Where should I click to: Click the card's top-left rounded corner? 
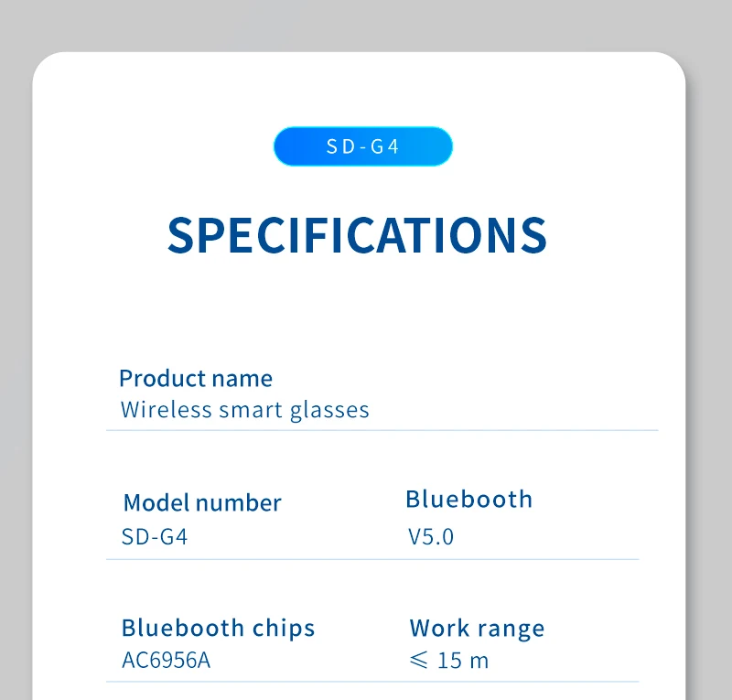46,66
